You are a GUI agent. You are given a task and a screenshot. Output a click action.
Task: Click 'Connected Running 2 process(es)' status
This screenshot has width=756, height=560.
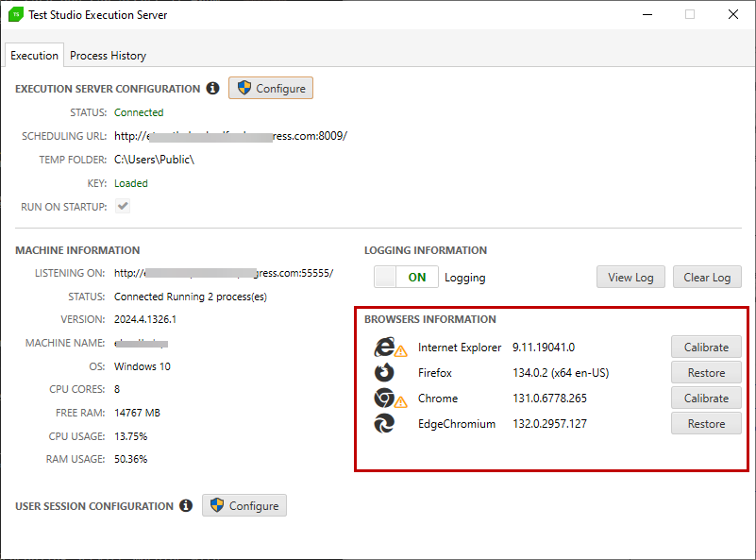[191, 297]
